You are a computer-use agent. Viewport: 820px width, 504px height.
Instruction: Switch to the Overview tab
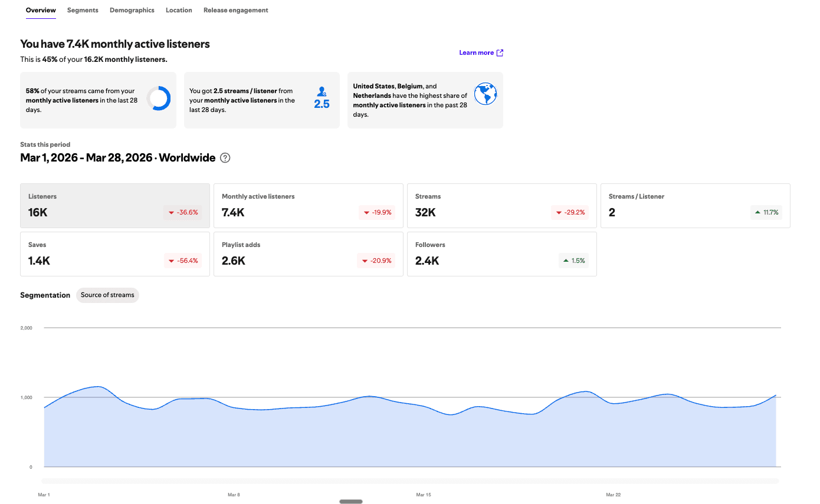[x=41, y=10]
